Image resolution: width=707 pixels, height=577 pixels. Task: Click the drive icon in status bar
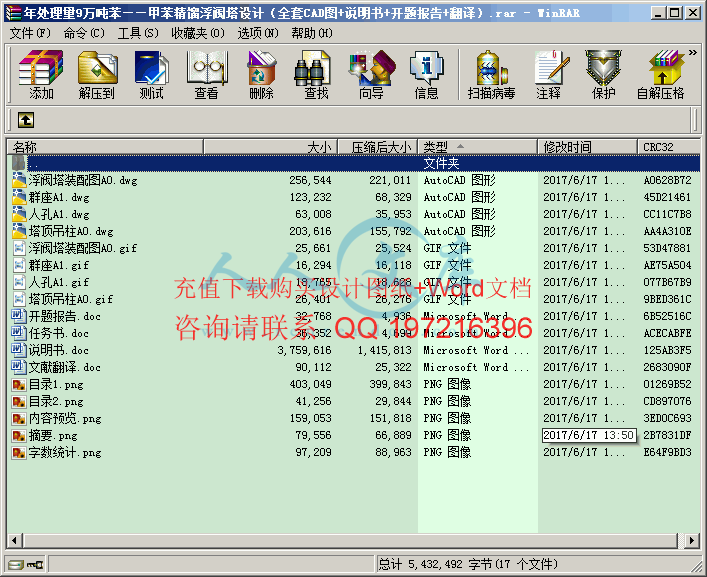[16, 564]
